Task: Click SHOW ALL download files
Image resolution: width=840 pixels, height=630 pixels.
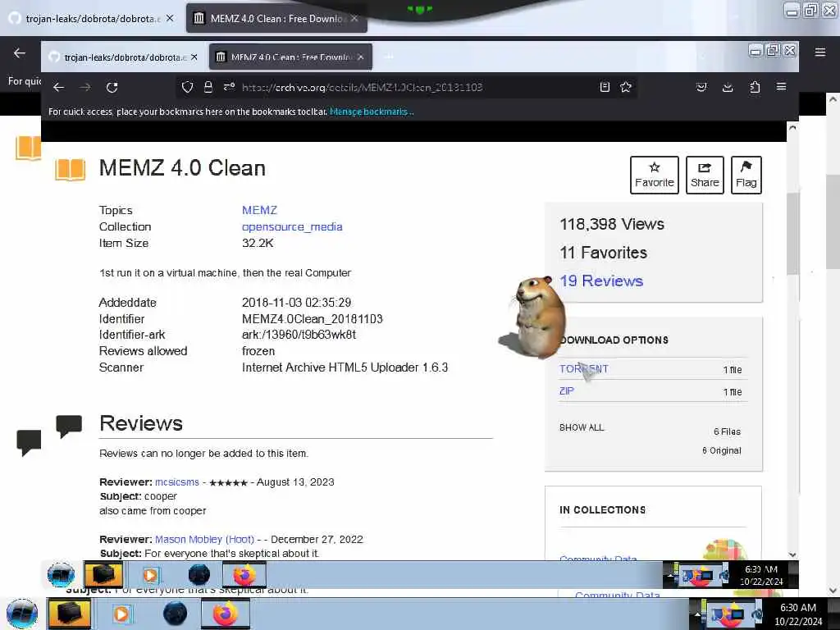Action: pyautogui.click(x=582, y=427)
